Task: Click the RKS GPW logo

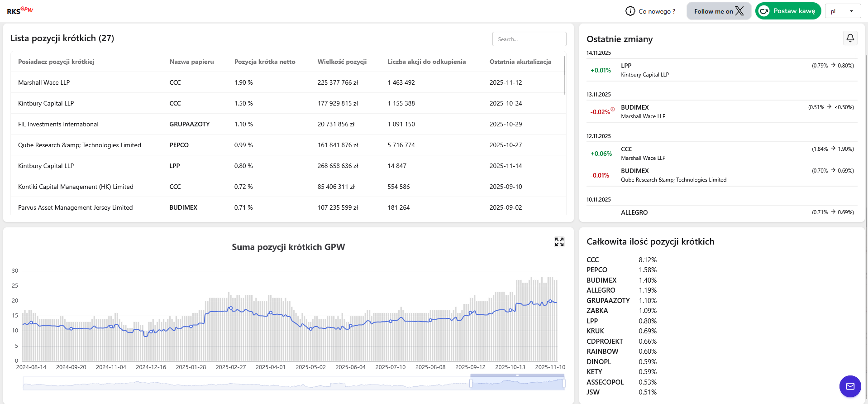Action: click(20, 10)
